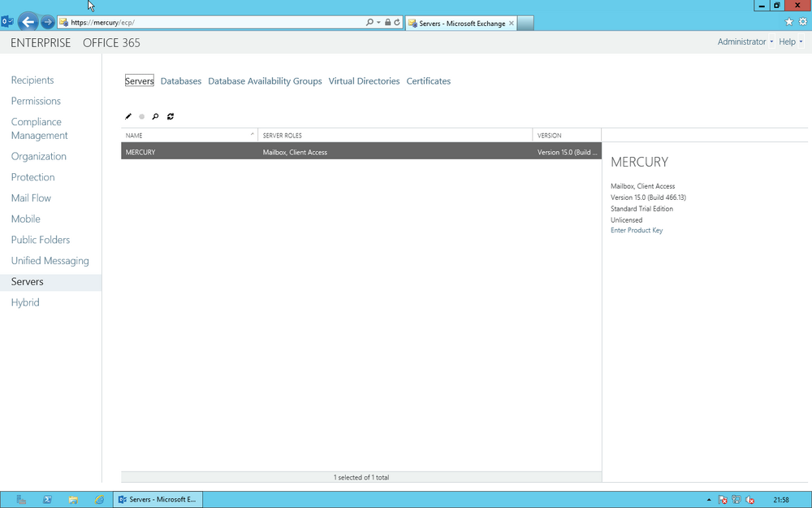The width and height of the screenshot is (812, 508).
Task: Open Mail Flow in the left navigation
Action: [31, 198]
